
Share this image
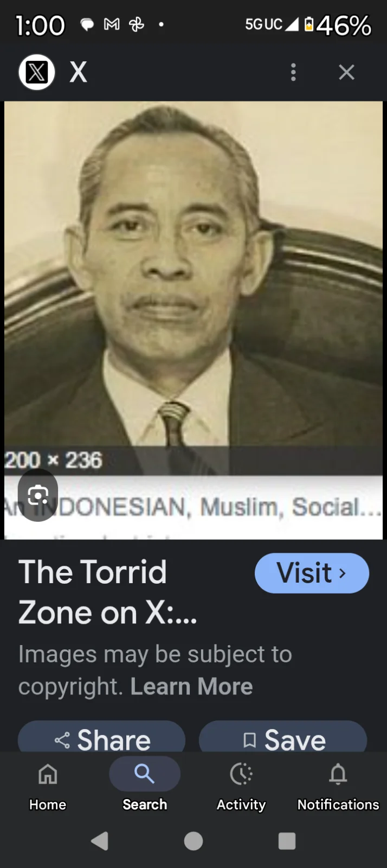coord(102,738)
